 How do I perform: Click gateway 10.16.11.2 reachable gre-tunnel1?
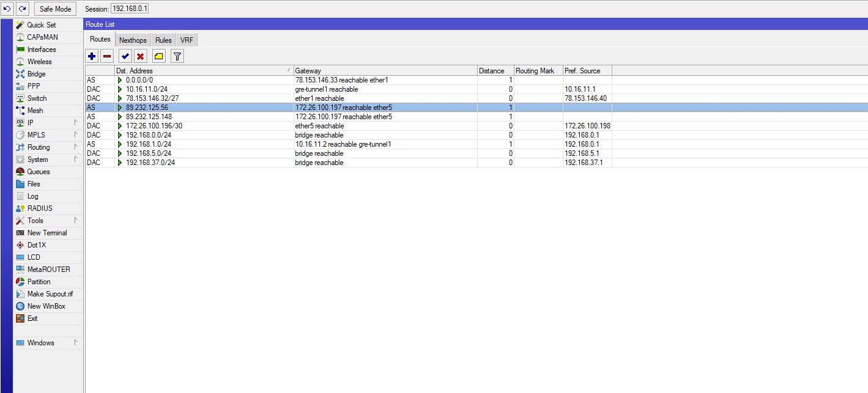(x=343, y=144)
